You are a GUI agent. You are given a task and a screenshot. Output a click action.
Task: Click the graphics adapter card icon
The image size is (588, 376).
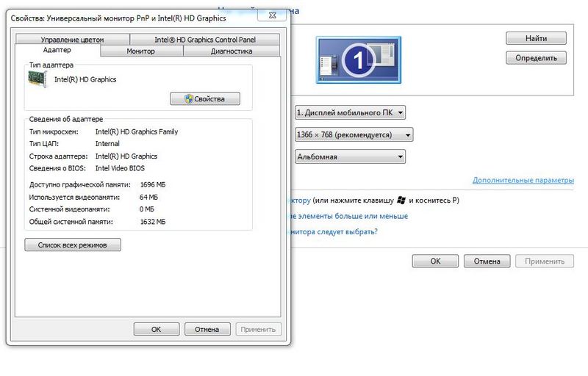point(37,79)
